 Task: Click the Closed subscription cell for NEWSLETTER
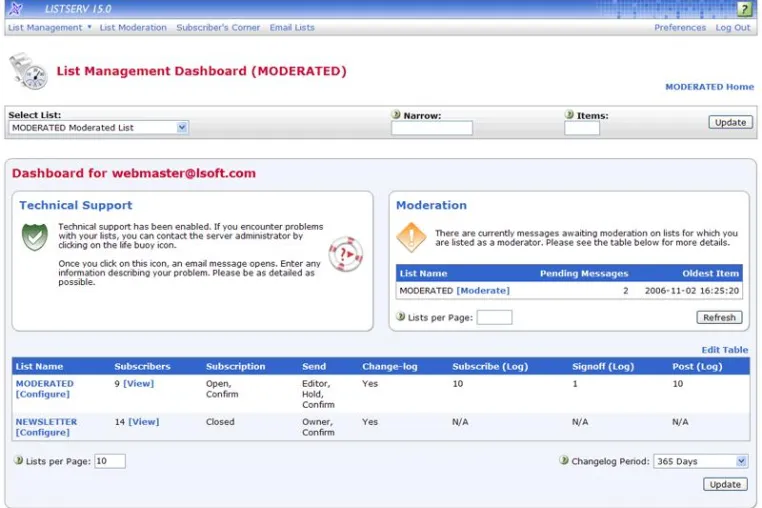(220, 422)
